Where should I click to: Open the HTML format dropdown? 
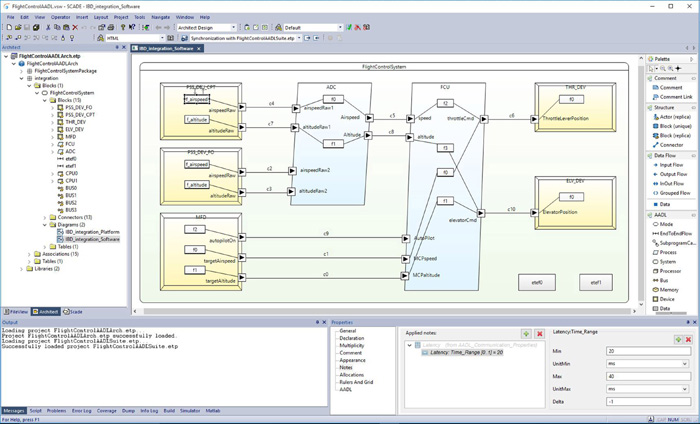(162, 38)
